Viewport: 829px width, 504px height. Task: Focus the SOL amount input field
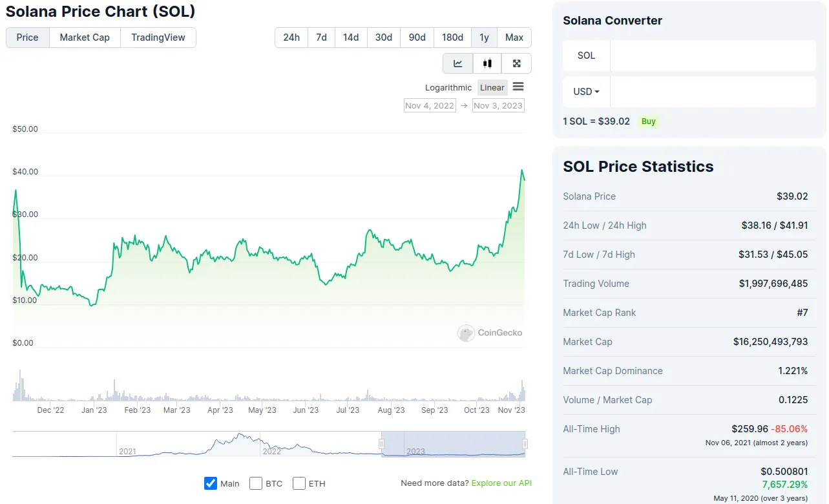pos(713,56)
